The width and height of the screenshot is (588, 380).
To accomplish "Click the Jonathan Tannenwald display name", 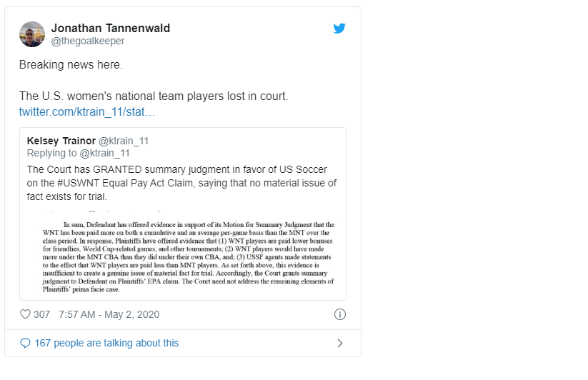I will pyautogui.click(x=111, y=28).
